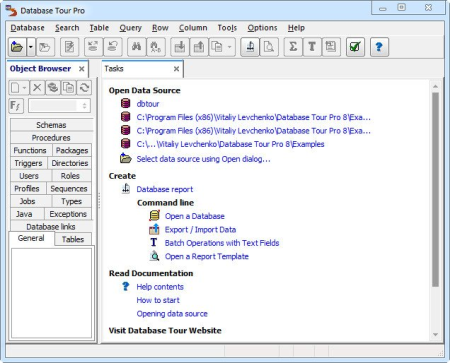This screenshot has height=363, width=450.
Task: Open the Database menu
Action: click(27, 28)
